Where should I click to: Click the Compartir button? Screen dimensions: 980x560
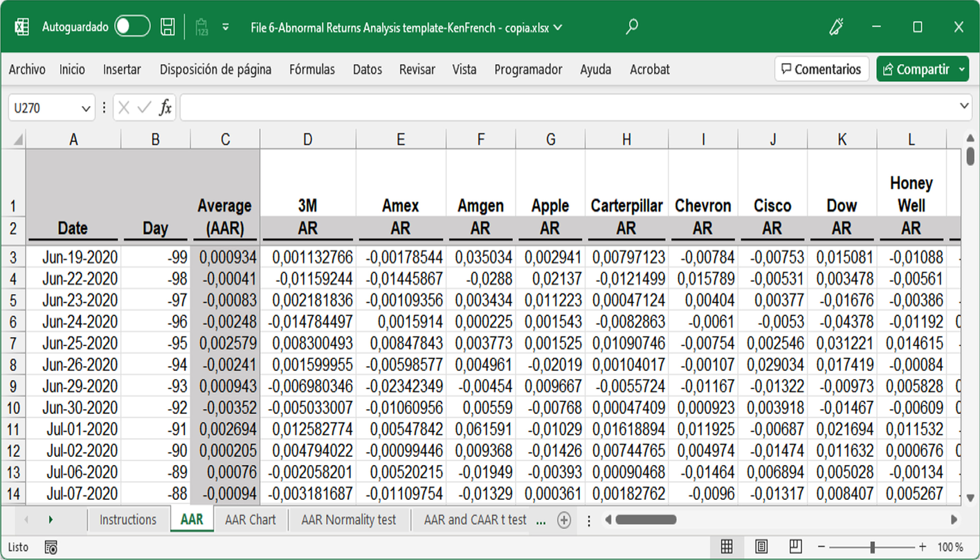pyautogui.click(x=916, y=69)
